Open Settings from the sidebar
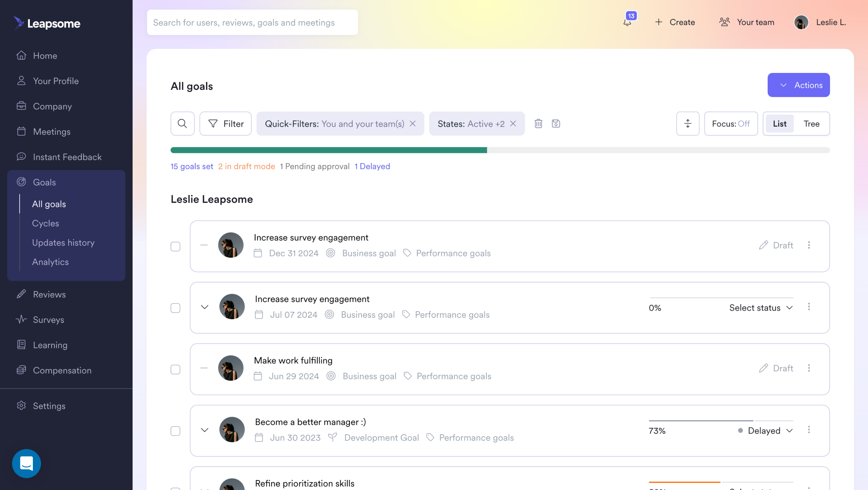868x490 pixels. pos(49,406)
